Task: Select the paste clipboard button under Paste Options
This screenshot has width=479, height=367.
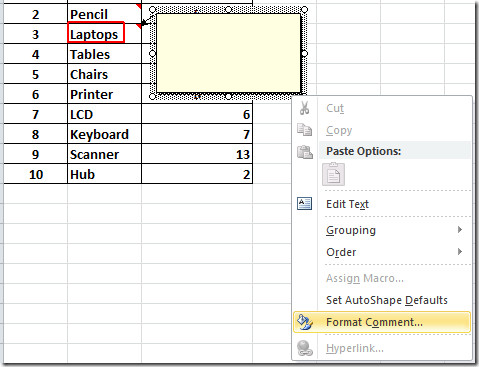Action: (333, 174)
